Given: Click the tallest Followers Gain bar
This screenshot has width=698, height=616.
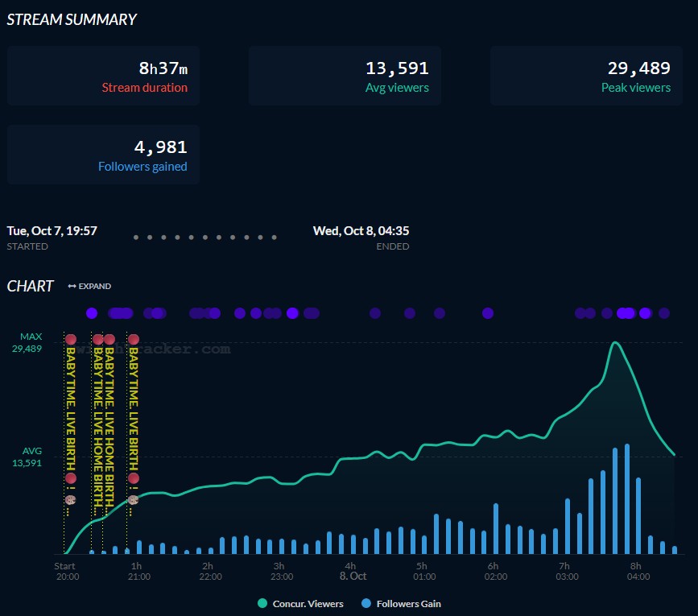Looking at the screenshot, I should click(x=627, y=499).
